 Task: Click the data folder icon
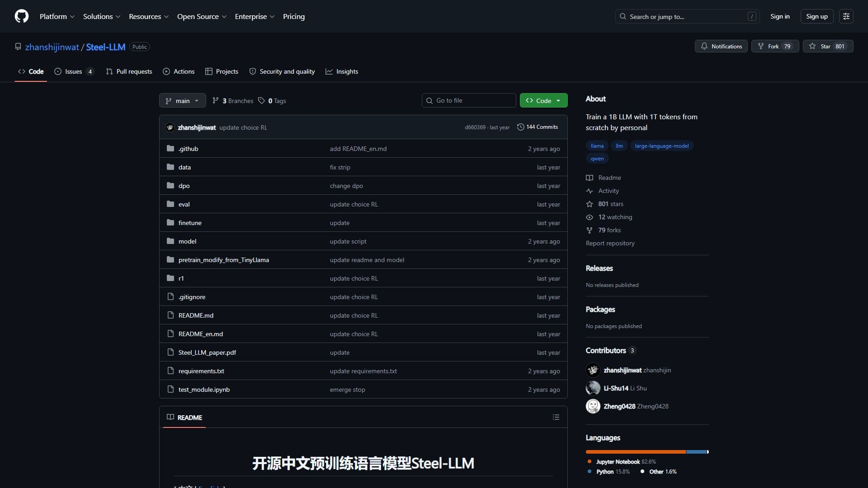(170, 167)
